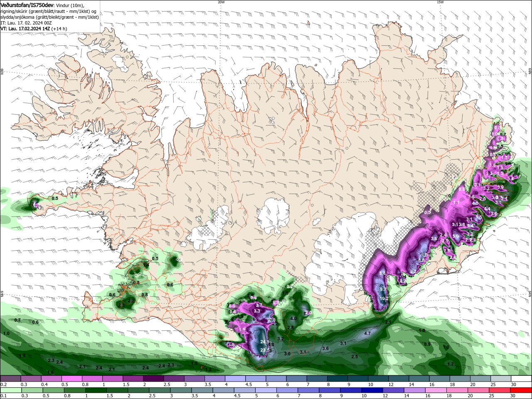Pick the darkest purple 2 swatch in top legend
Viewport: 532px width, 399px height.
click(x=154, y=379)
